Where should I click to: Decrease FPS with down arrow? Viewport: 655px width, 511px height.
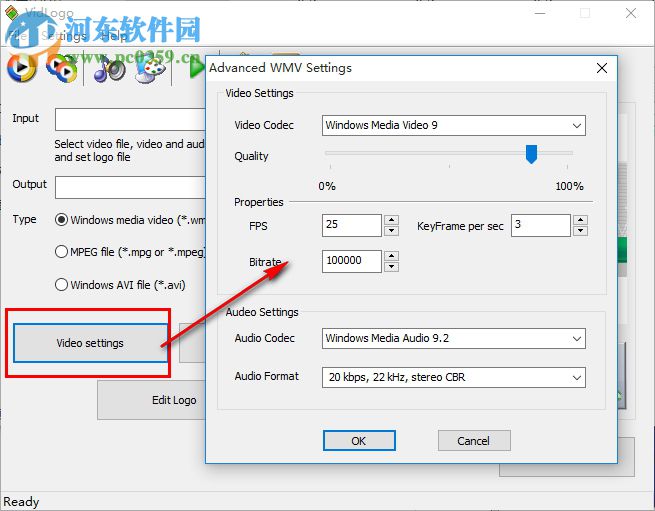pyautogui.click(x=391, y=231)
